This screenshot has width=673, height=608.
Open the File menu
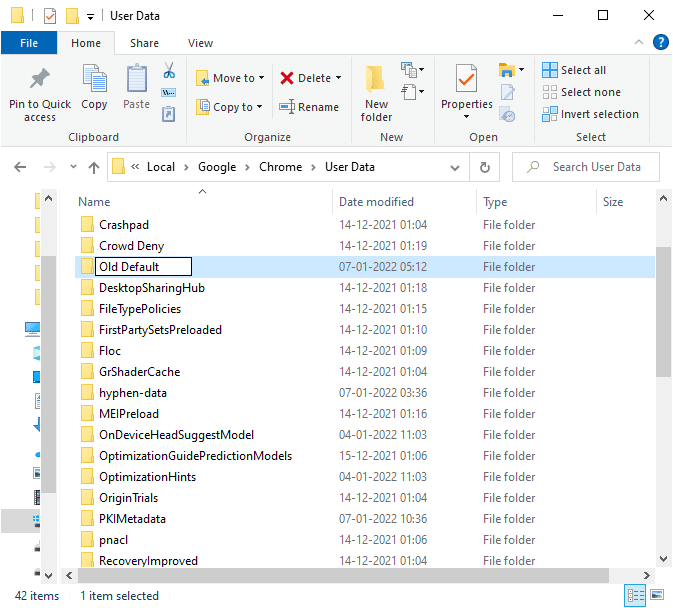pos(29,43)
